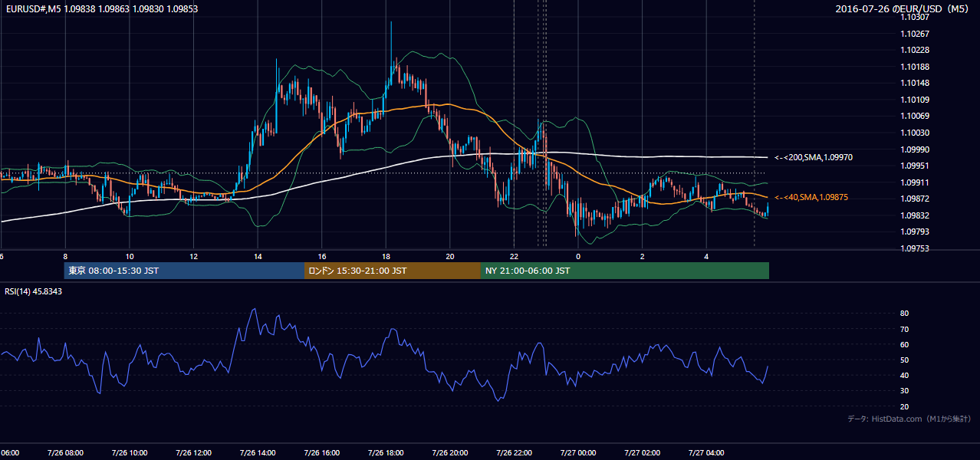
Task: Click RSI scale value 80
Action: [x=905, y=314]
